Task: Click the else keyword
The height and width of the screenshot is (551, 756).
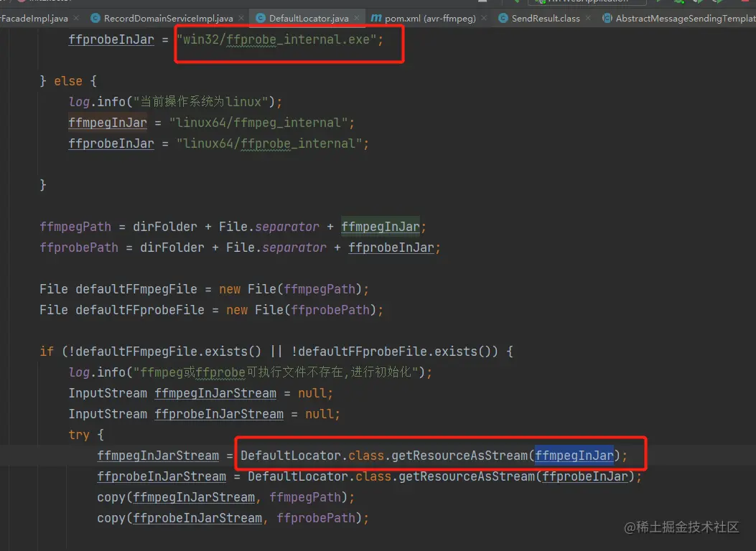Action: tap(68, 81)
